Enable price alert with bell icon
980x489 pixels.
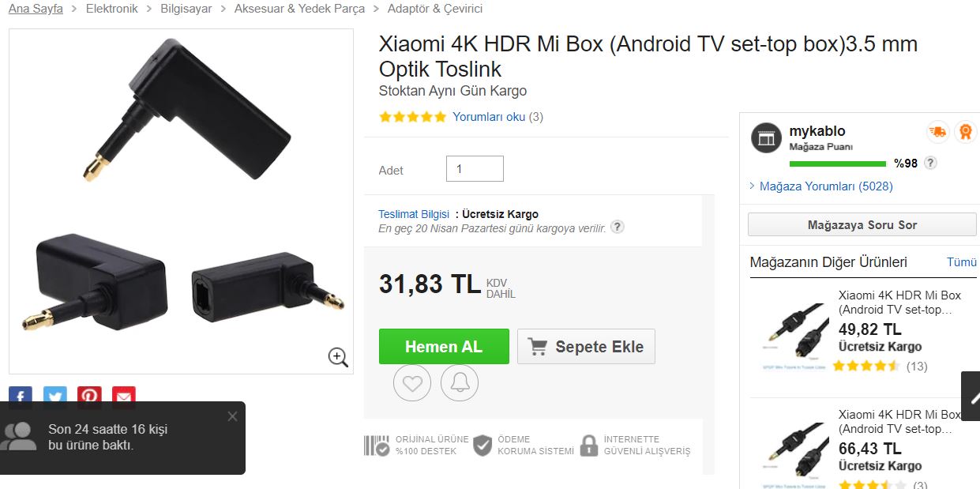(x=460, y=383)
